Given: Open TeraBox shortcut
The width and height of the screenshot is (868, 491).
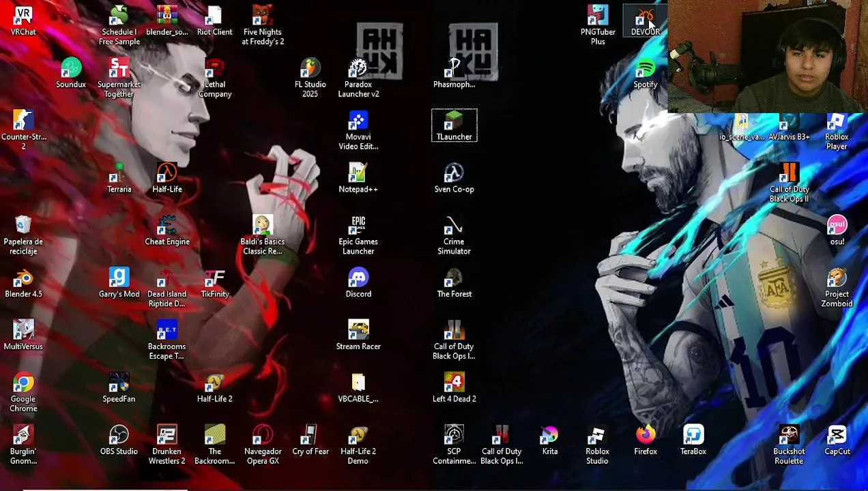Looking at the screenshot, I should pos(693,441).
